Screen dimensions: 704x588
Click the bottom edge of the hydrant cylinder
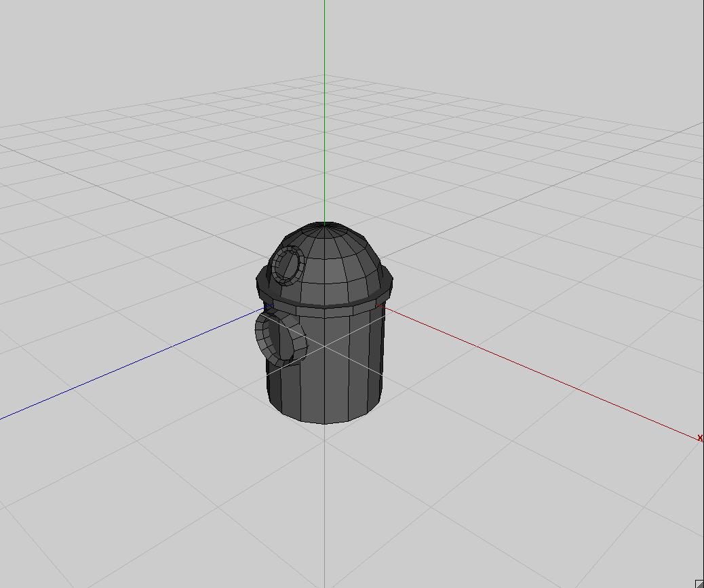pyautogui.click(x=324, y=421)
